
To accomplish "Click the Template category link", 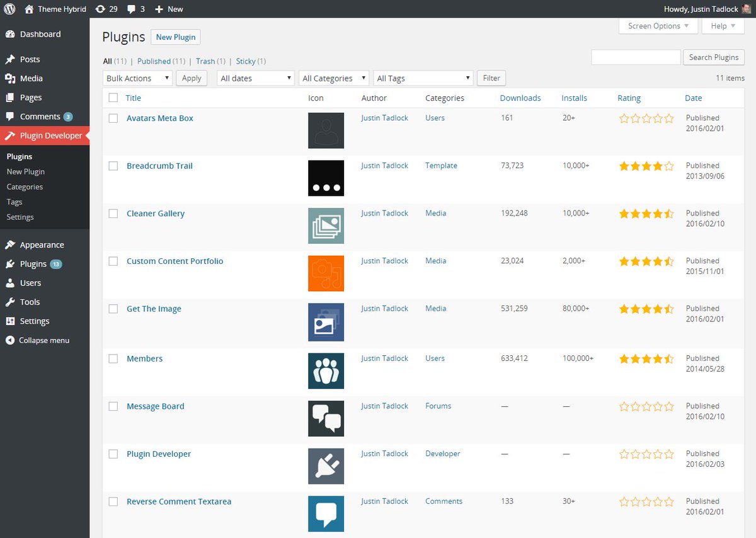I will (x=441, y=166).
